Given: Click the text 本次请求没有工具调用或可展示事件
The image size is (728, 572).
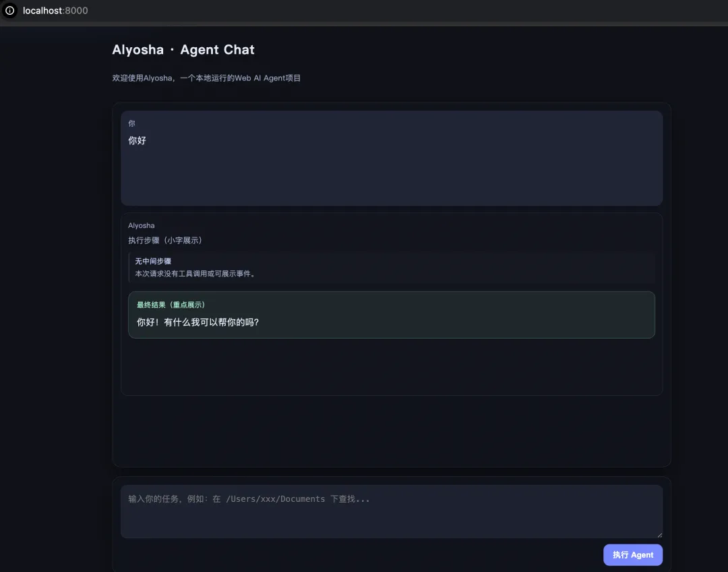Looking at the screenshot, I should pos(195,274).
